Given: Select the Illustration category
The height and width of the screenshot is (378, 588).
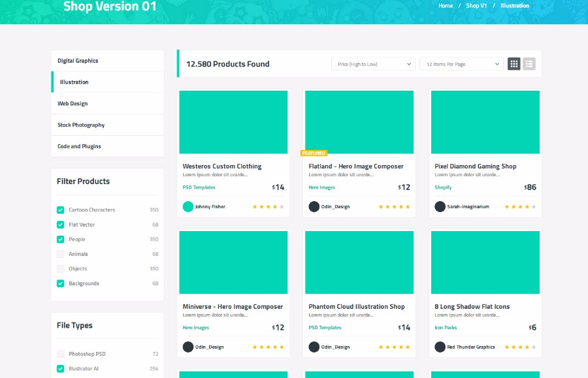Looking at the screenshot, I should [x=108, y=82].
